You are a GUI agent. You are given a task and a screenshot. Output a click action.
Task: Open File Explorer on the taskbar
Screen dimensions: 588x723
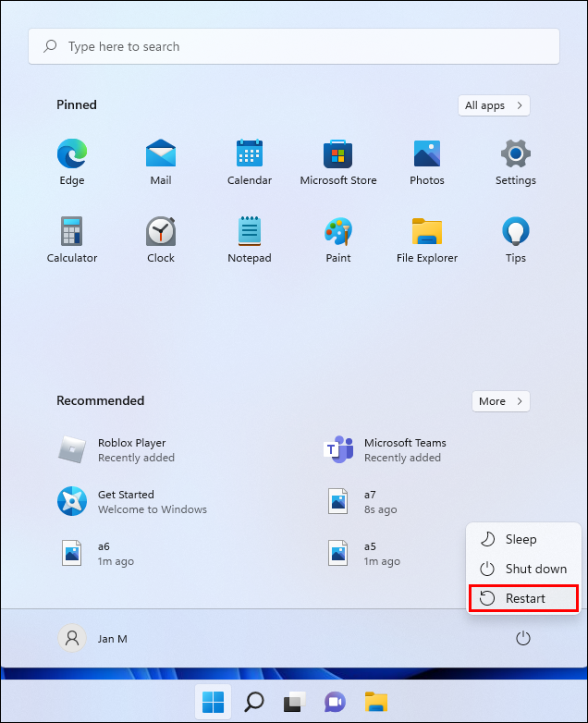coord(376,702)
